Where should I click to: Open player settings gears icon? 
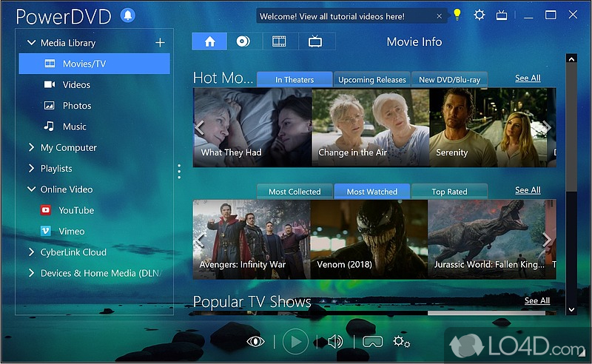401,342
